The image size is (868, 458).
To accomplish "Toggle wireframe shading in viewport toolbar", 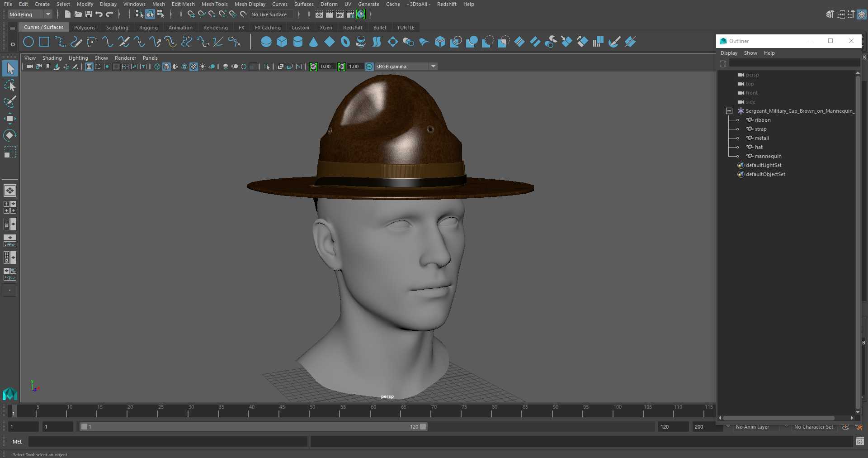I will coord(157,67).
